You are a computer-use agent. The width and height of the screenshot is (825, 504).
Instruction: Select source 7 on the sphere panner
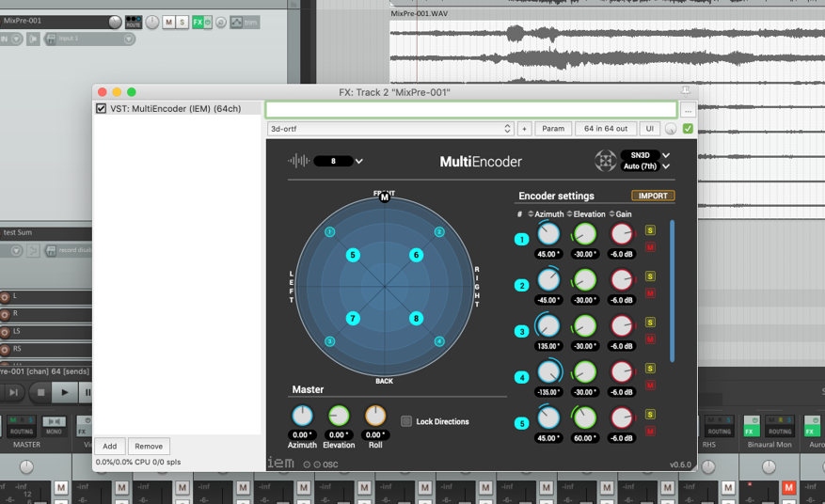pyautogui.click(x=353, y=318)
